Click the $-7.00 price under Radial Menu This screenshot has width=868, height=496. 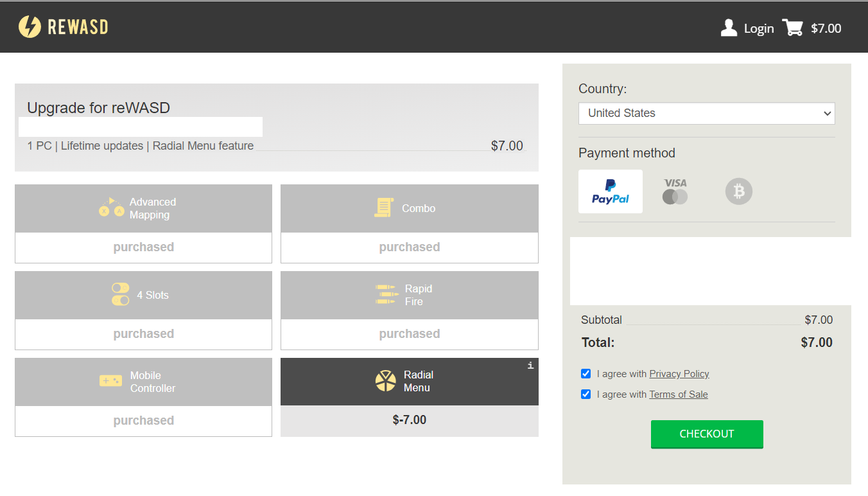tap(410, 420)
